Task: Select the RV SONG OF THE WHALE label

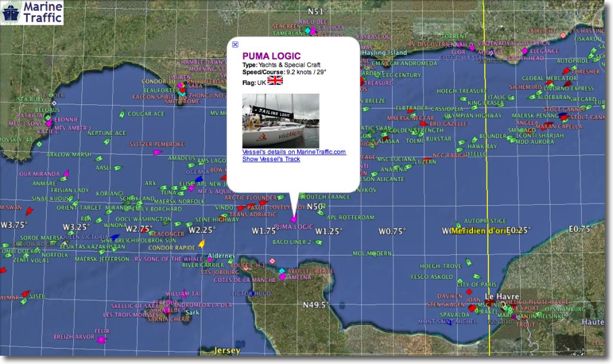Action: (x=168, y=259)
